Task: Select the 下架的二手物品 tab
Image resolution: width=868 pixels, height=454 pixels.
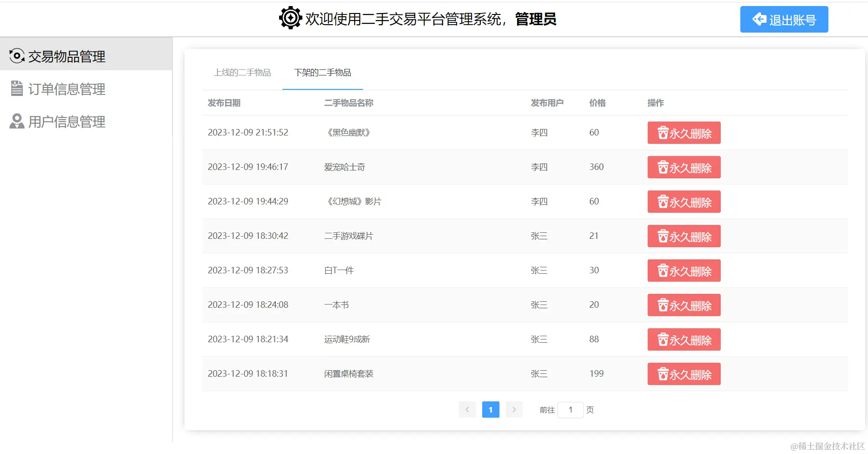Action: point(322,73)
